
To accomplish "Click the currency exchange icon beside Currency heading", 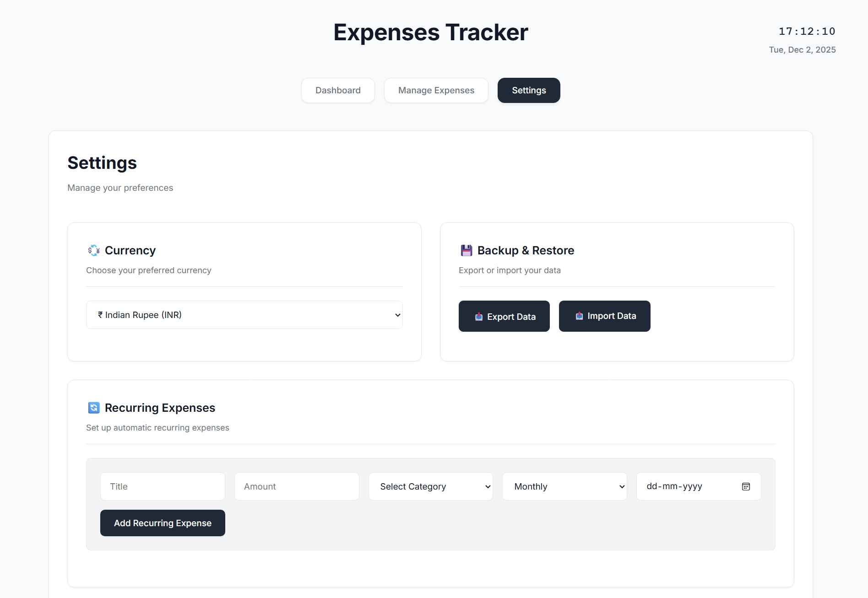I will pos(93,250).
